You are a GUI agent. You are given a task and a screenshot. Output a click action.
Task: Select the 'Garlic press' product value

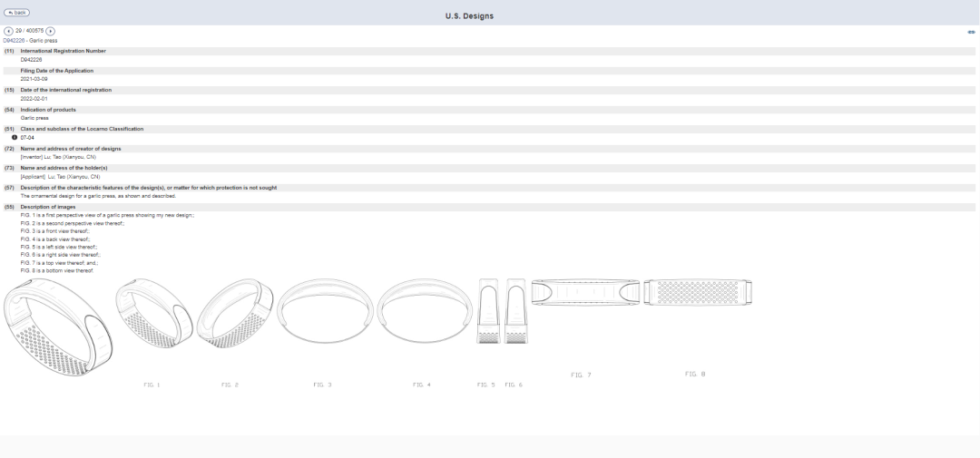(x=34, y=118)
